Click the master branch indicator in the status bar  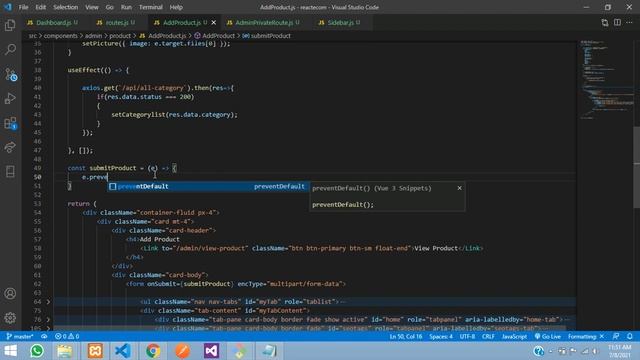tap(19, 336)
